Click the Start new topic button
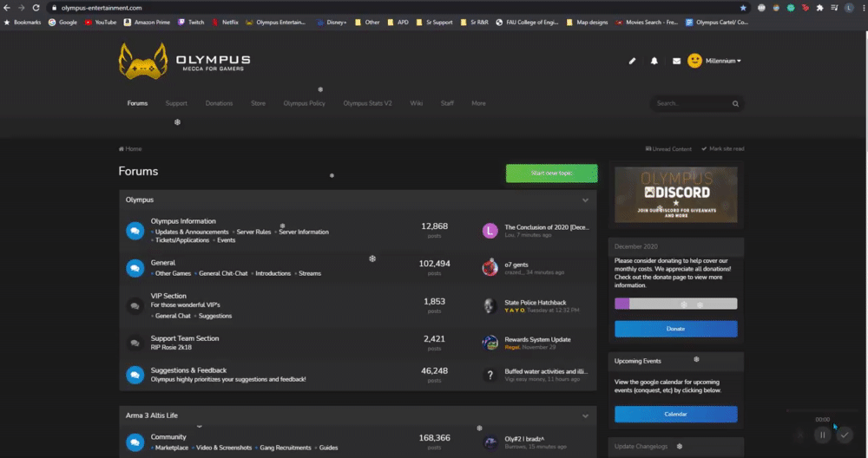This screenshot has width=868, height=458. (551, 173)
